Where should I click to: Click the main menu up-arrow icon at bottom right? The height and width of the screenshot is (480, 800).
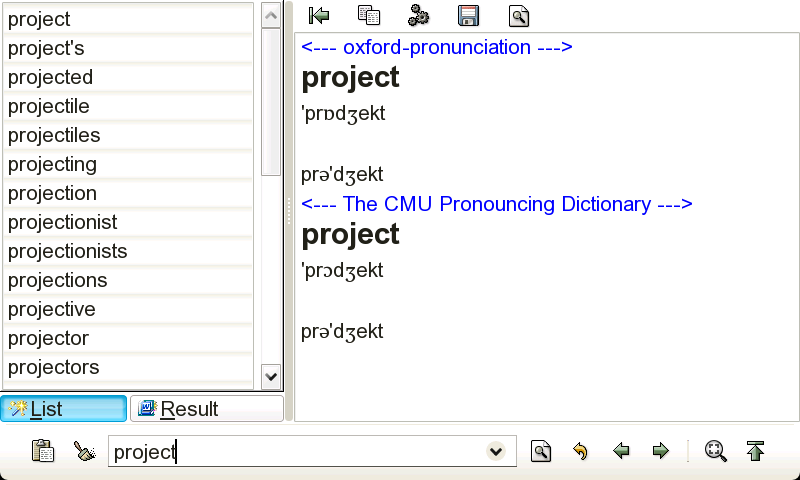click(x=756, y=452)
